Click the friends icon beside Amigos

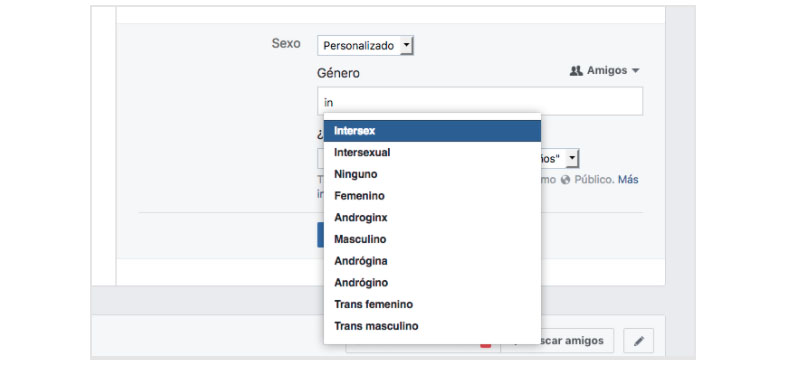coord(576,71)
